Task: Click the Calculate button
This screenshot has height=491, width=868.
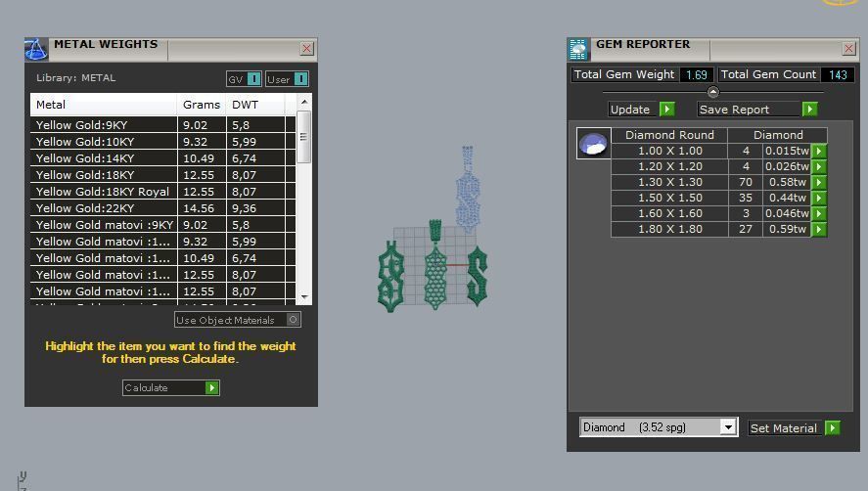Action: click(x=171, y=387)
